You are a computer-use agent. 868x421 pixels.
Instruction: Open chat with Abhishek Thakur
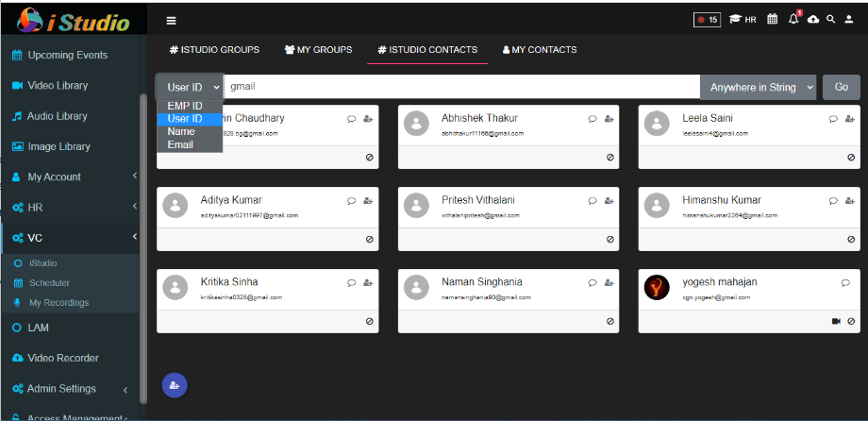pos(593,119)
